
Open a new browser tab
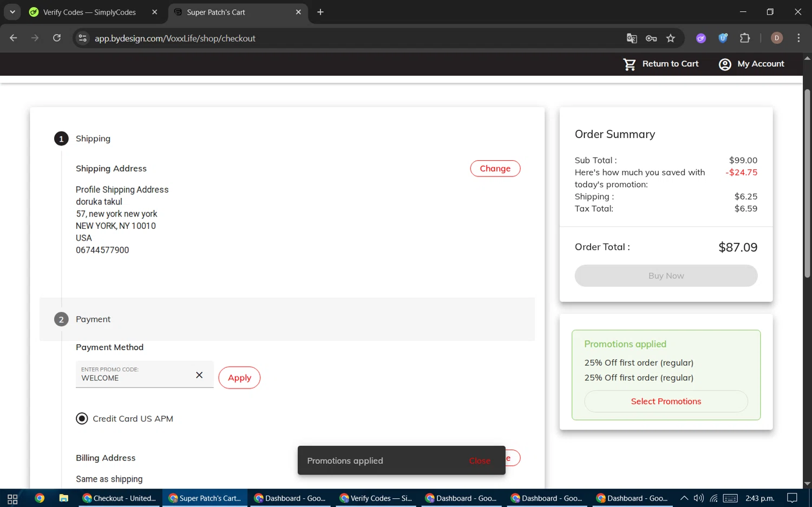(320, 12)
